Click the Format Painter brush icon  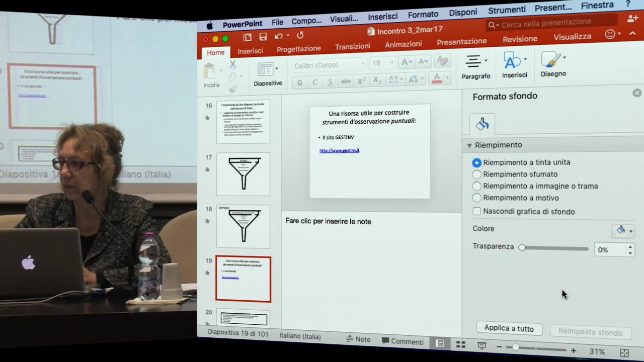232,89
